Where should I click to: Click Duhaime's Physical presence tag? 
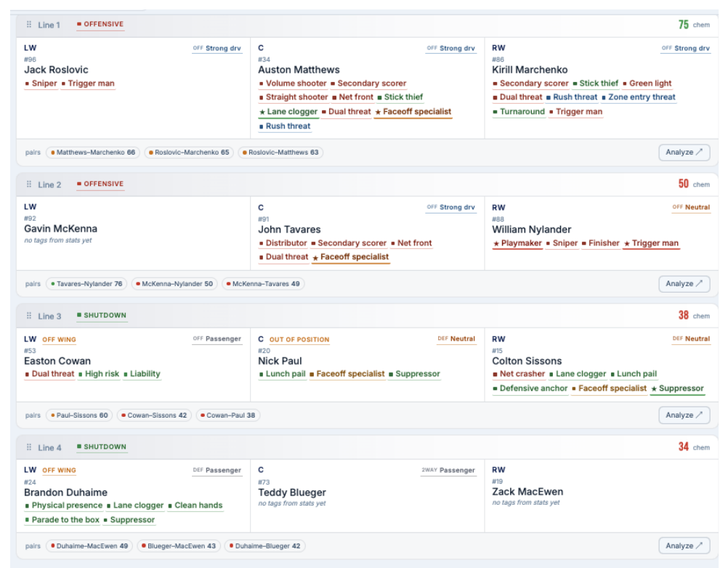click(64, 506)
